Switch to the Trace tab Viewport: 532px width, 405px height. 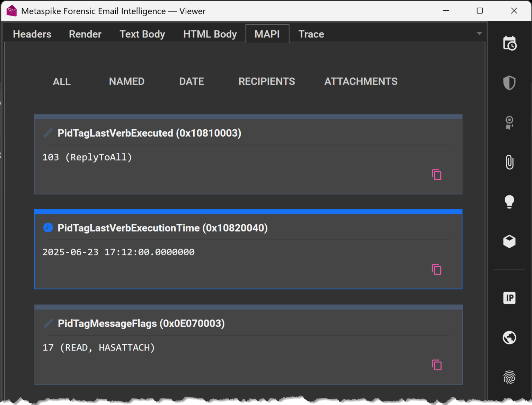tap(311, 34)
